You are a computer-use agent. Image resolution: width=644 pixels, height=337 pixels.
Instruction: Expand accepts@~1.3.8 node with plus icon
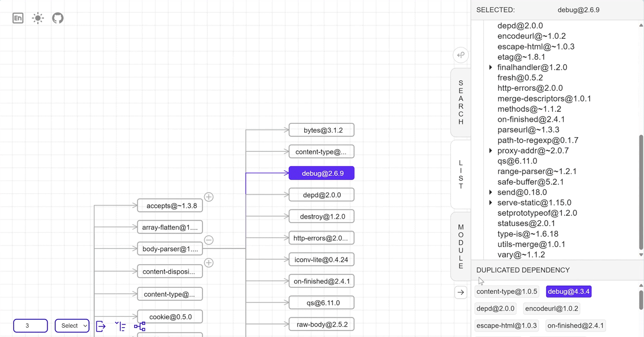(x=209, y=197)
